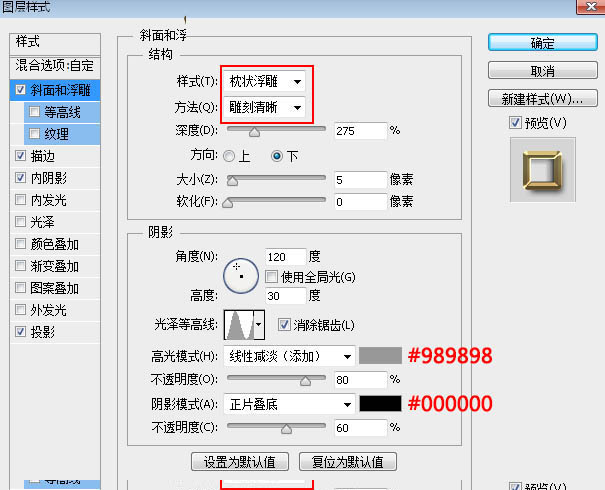Image resolution: width=605 pixels, height=490 pixels.
Task: Click the 取消 button
Action: tap(543, 71)
